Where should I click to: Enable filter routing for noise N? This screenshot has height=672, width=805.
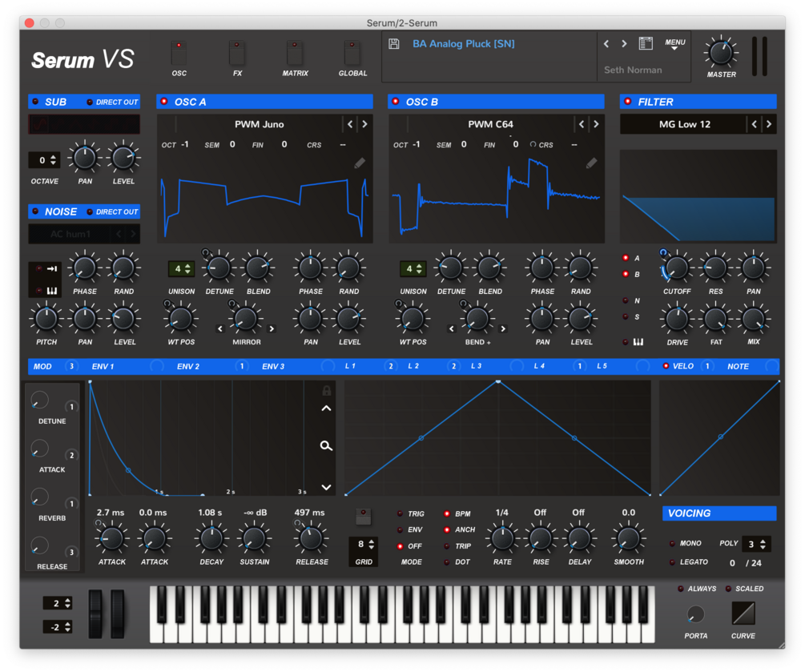pyautogui.click(x=626, y=300)
